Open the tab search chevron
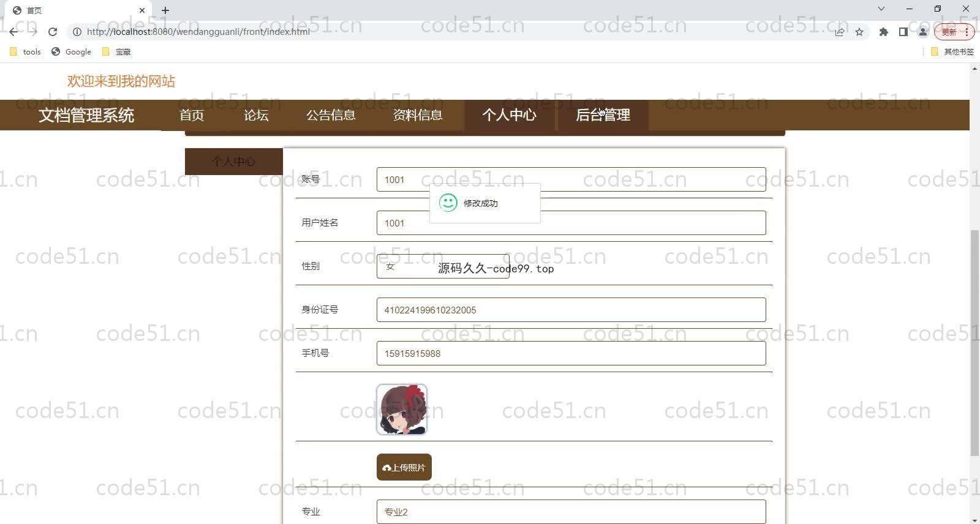Image resolution: width=980 pixels, height=524 pixels. pos(881,9)
